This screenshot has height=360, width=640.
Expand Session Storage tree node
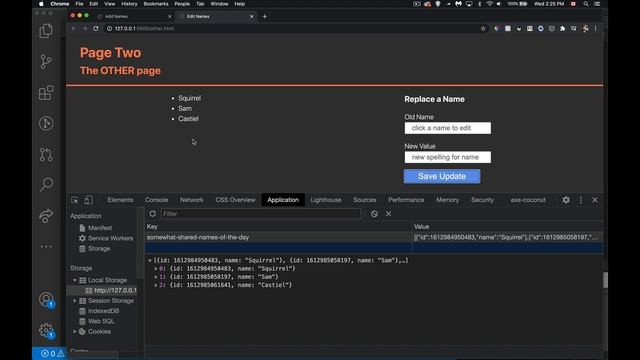coord(75,301)
